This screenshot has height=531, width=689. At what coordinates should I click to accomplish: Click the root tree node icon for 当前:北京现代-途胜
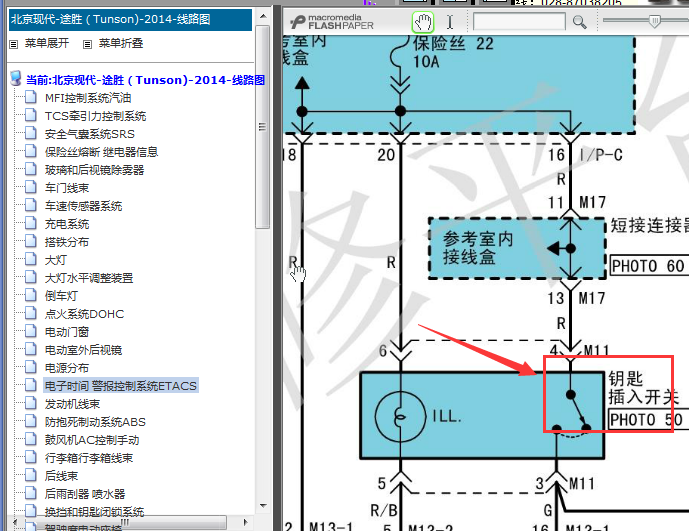click(15, 79)
